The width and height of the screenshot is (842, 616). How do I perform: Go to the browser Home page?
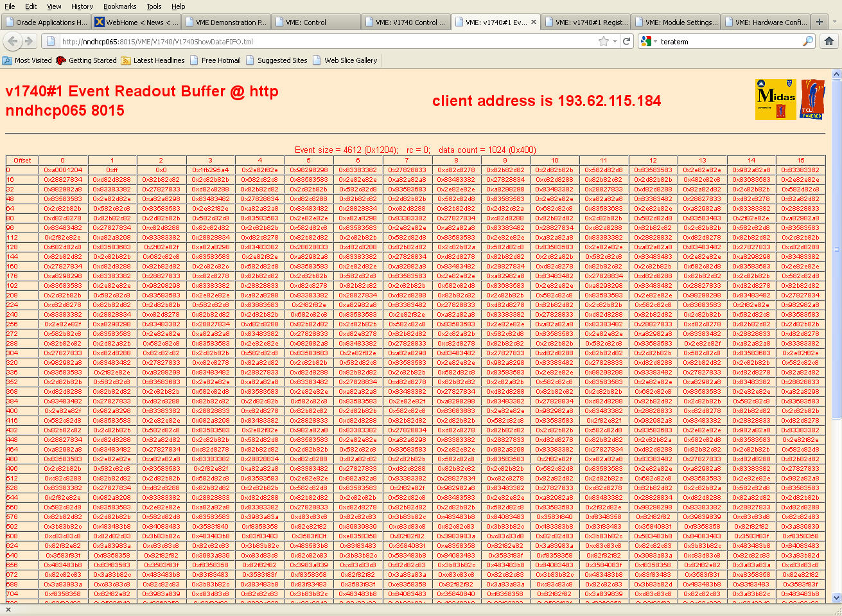[x=829, y=41]
